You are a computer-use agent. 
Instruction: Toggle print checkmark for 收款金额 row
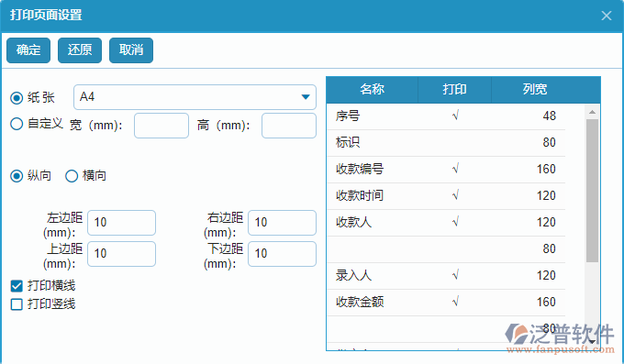[455, 302]
